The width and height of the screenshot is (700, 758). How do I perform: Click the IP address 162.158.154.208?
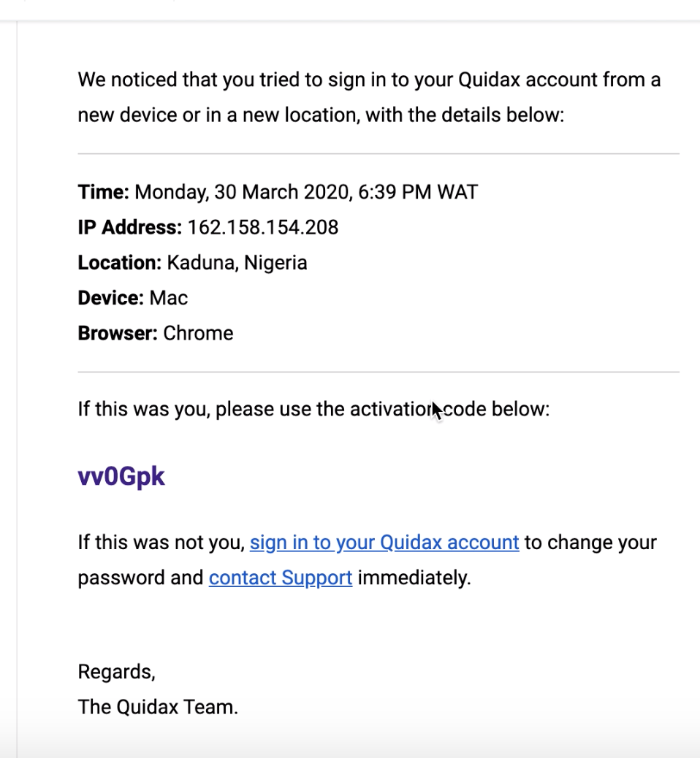262,227
